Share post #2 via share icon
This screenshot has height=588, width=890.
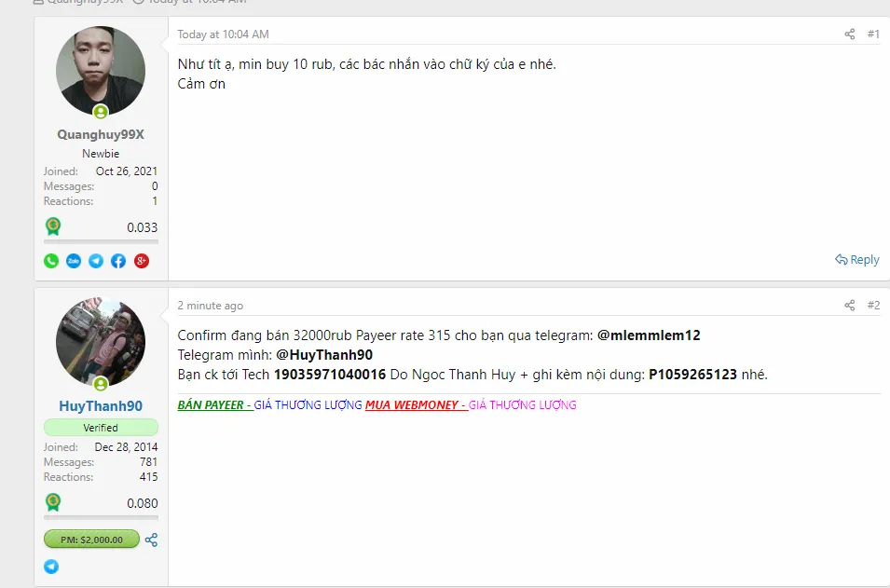(850, 306)
